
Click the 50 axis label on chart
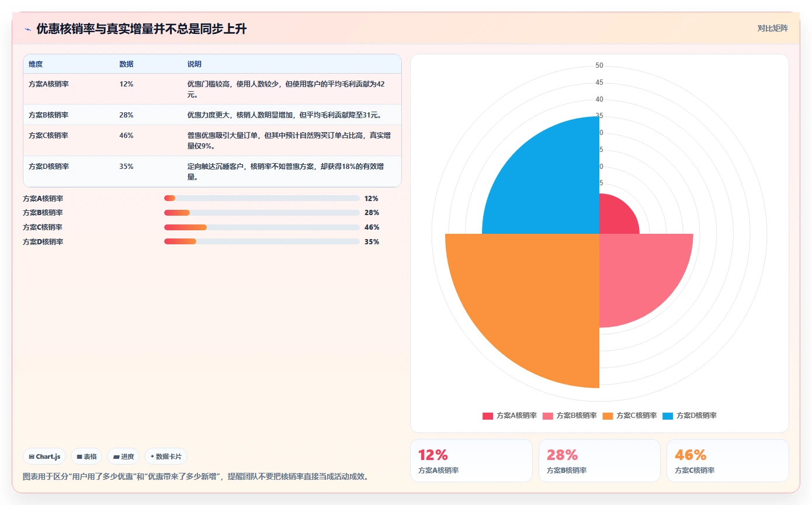coord(599,65)
